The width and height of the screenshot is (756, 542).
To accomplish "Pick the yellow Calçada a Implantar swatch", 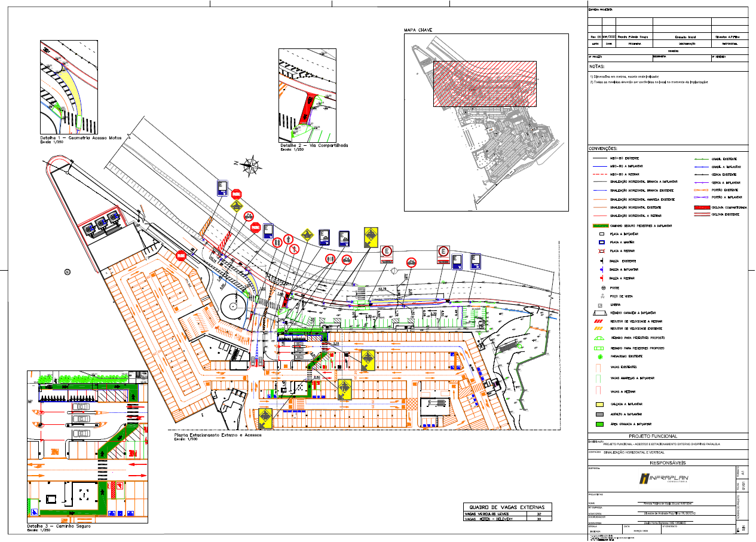I will pos(598,405).
